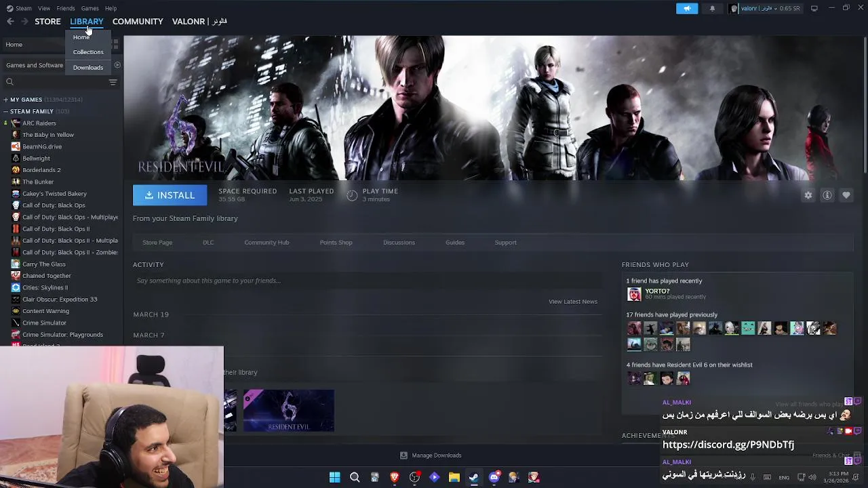This screenshot has width=868, height=488.
Task: Open the Guides link
Action: 455,243
